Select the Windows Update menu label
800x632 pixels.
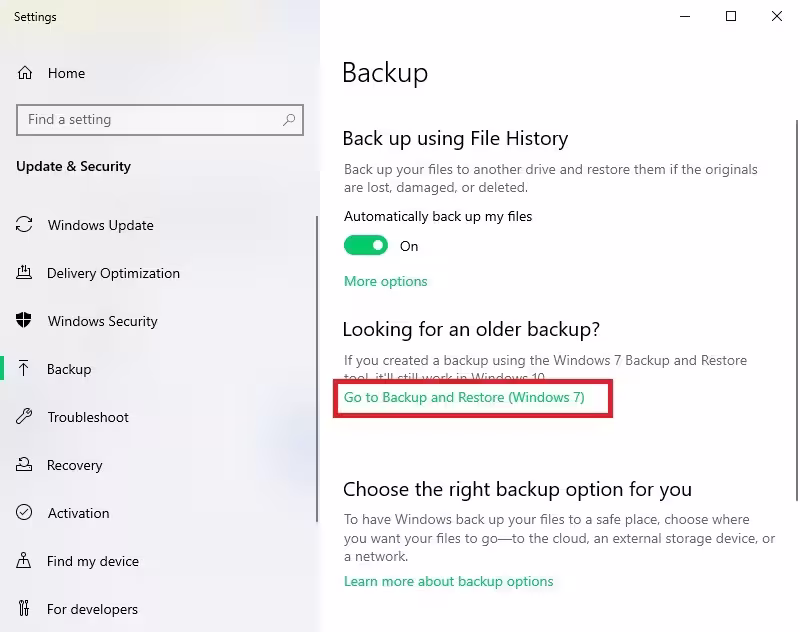(101, 225)
